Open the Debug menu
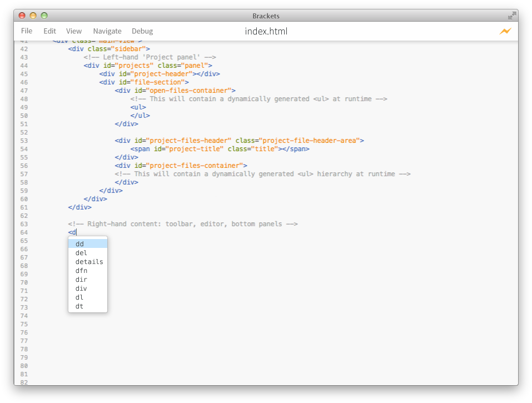 [142, 31]
